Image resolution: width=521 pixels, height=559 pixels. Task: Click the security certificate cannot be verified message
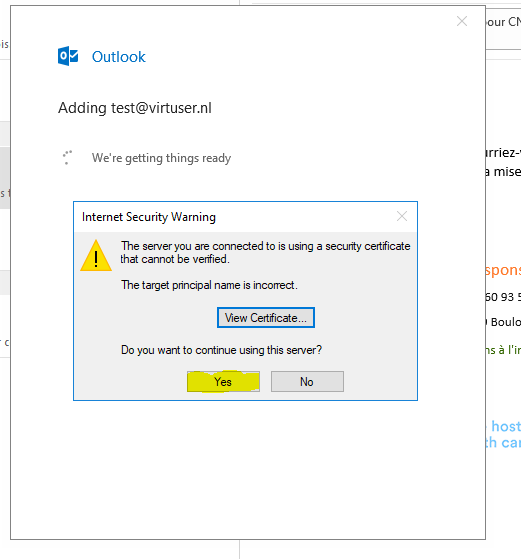pyautogui.click(x=265, y=252)
